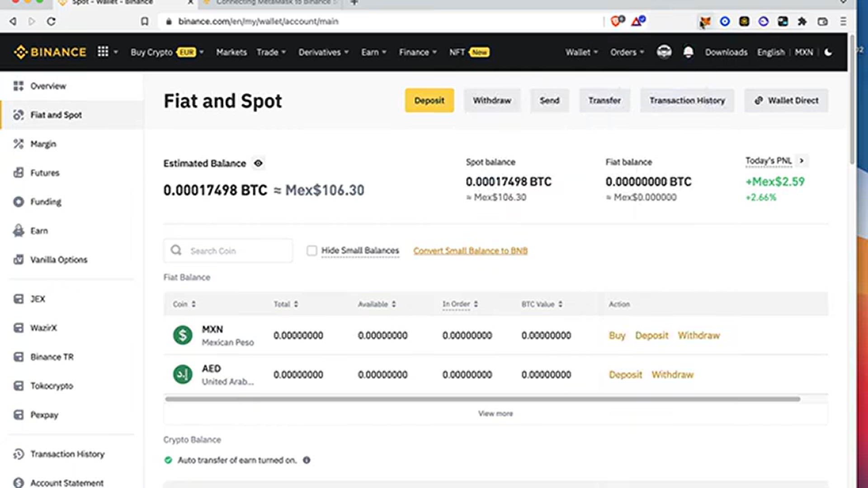Open Downloads menu item
The image size is (868, 488).
click(x=726, y=52)
